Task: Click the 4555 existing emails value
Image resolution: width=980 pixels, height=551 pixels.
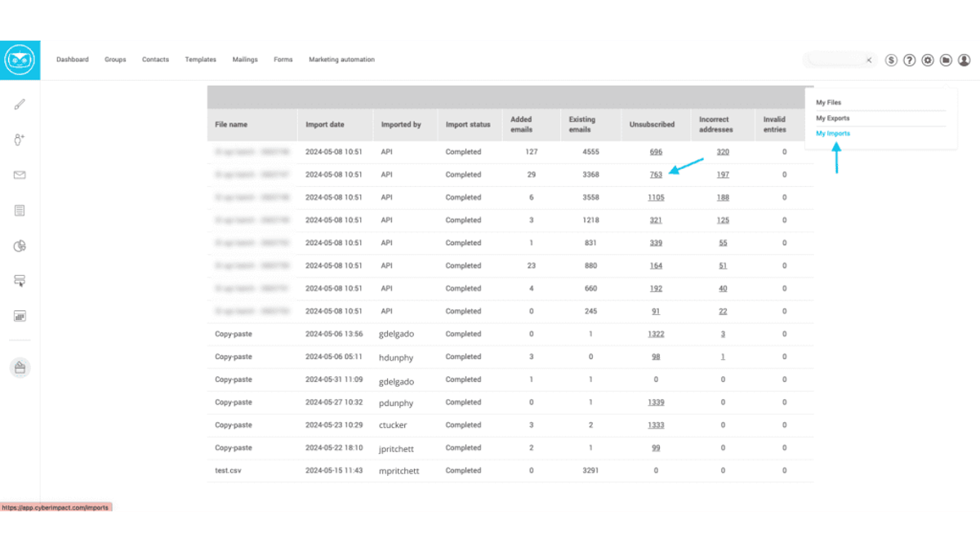Action: (591, 152)
